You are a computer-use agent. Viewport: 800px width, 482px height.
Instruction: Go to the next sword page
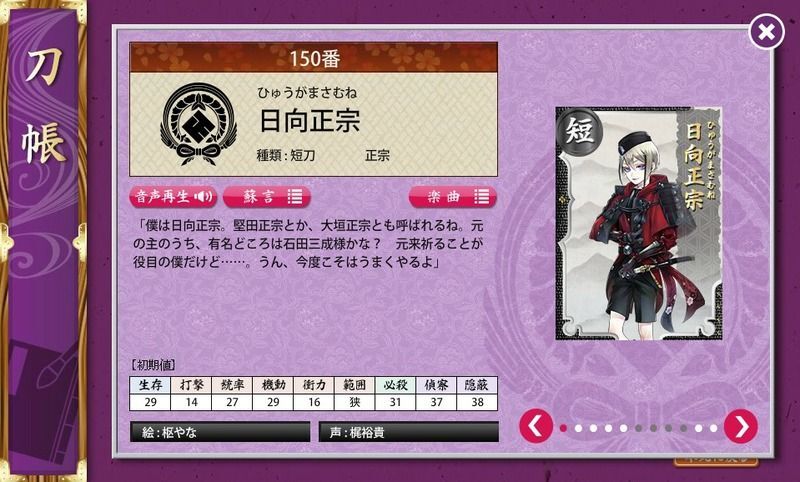point(741,426)
